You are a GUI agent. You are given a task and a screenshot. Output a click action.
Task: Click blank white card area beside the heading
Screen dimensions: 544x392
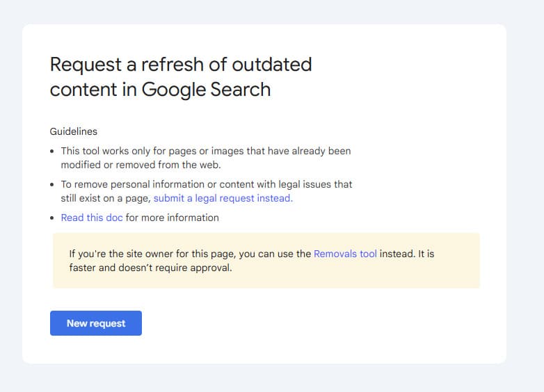coord(409,76)
